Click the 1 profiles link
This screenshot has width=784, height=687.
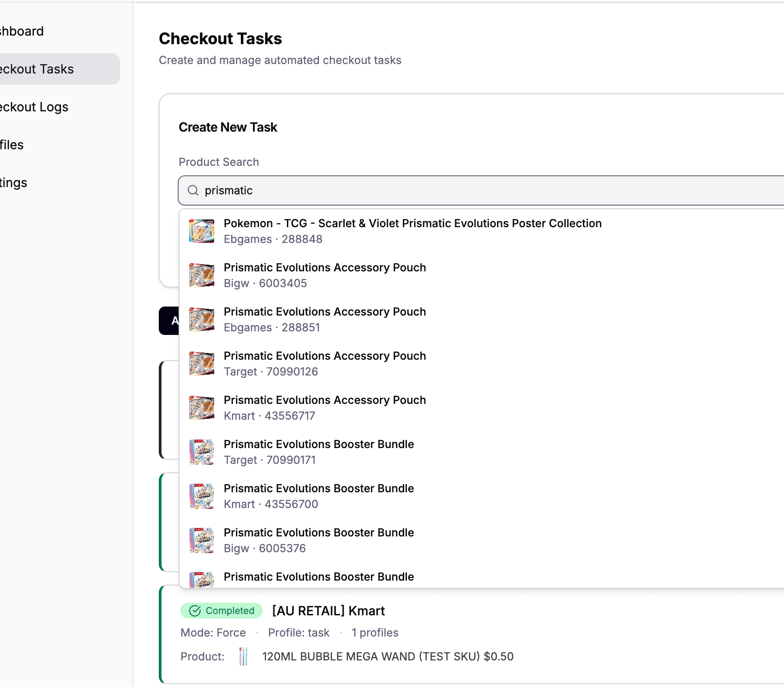tap(375, 632)
